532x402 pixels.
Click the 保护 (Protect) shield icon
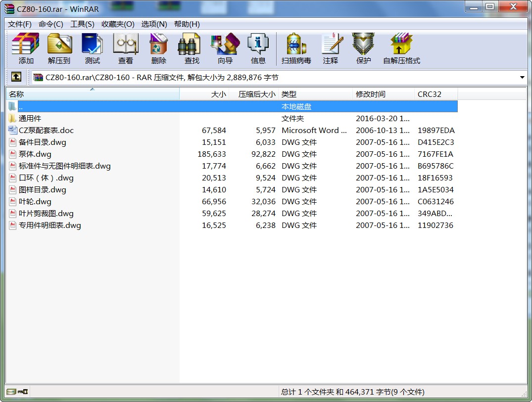click(363, 48)
